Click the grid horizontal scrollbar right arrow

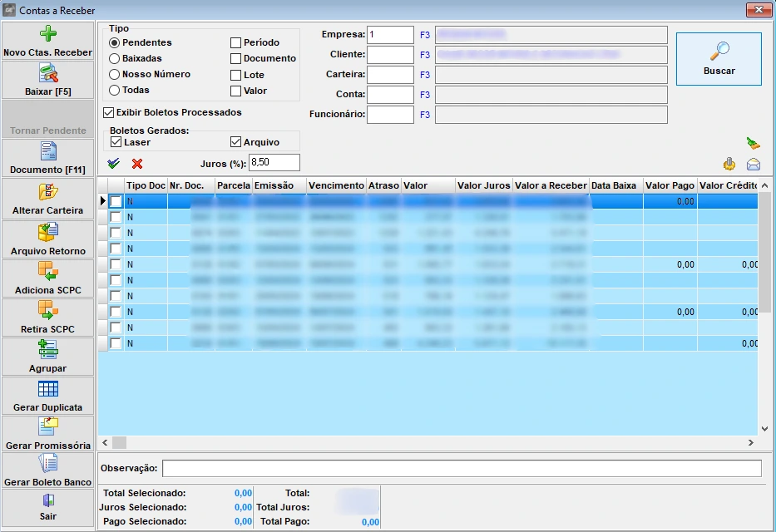(751, 443)
